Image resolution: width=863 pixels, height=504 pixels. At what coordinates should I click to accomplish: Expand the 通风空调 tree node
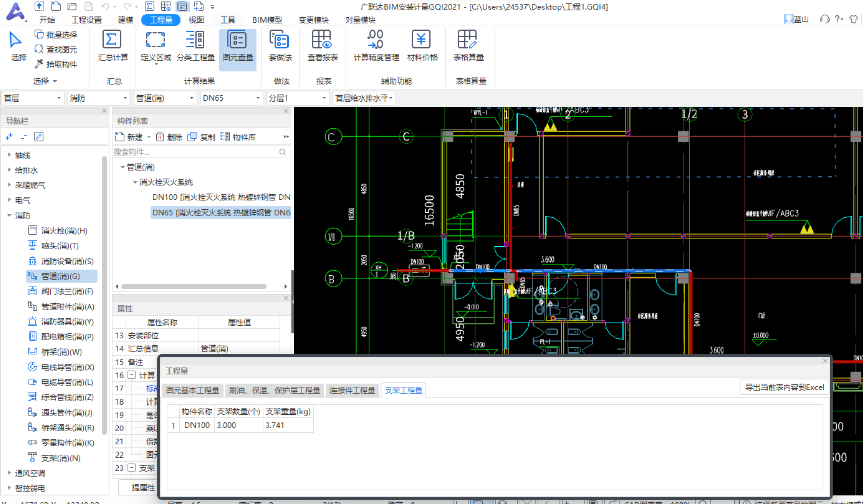[9, 473]
